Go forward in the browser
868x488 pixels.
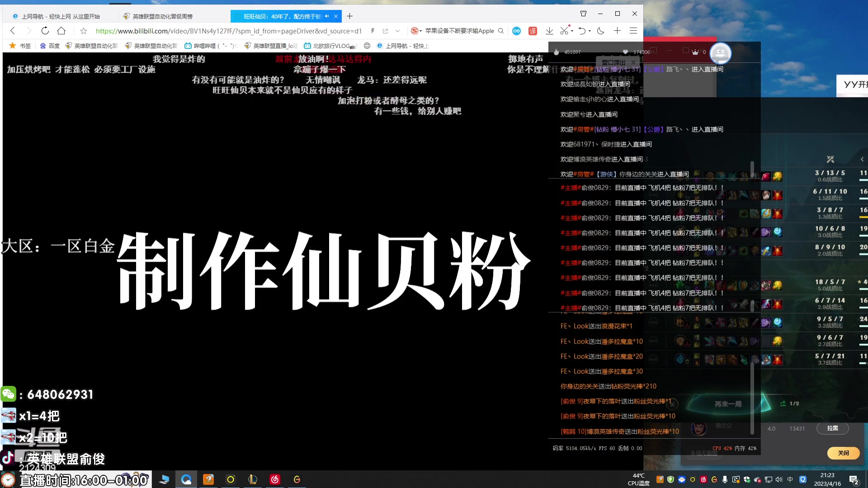28,31
